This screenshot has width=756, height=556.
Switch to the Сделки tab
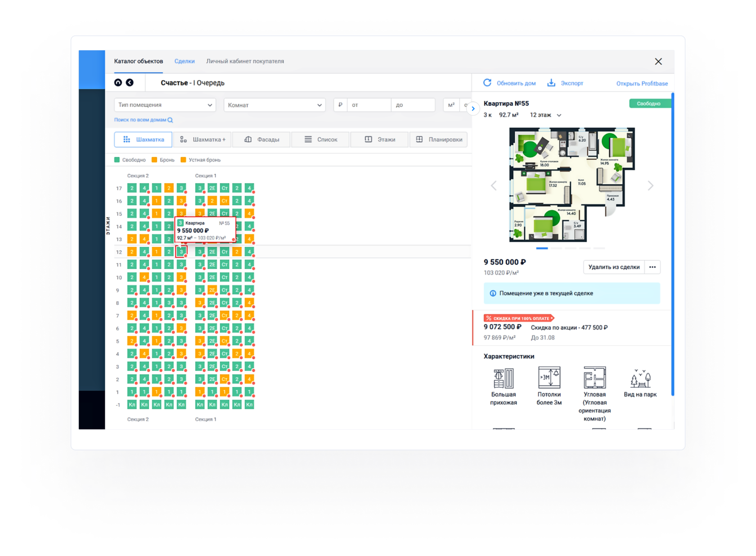pos(184,61)
